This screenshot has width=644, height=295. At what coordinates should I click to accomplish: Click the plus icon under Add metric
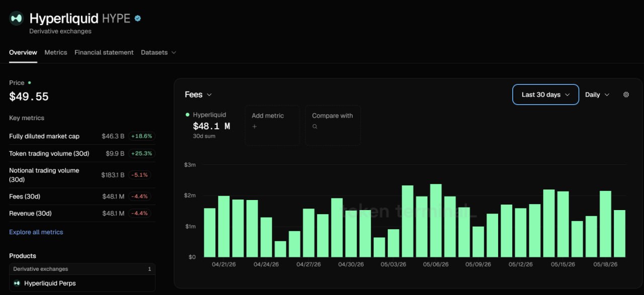255,127
